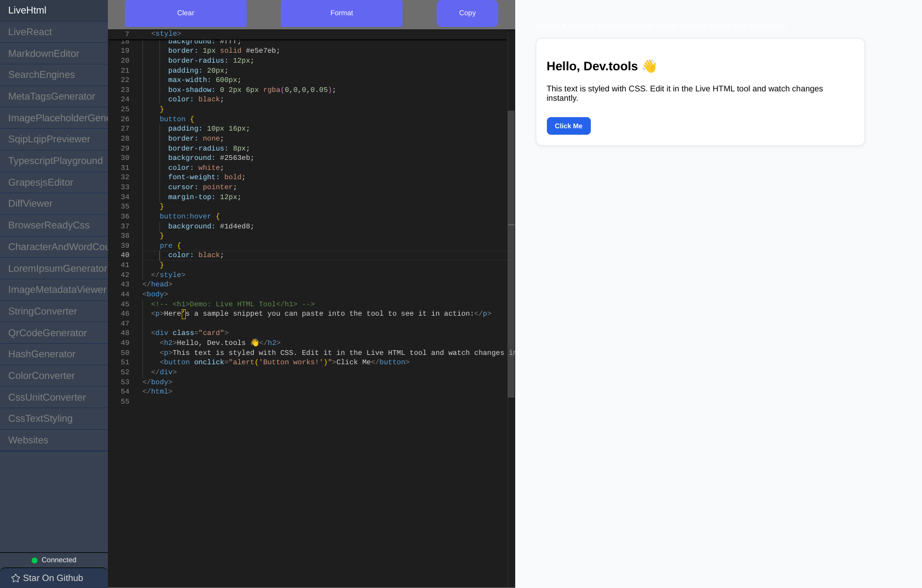The height and width of the screenshot is (588, 922).
Task: Click the div class="card" code line
Action: (x=190, y=333)
